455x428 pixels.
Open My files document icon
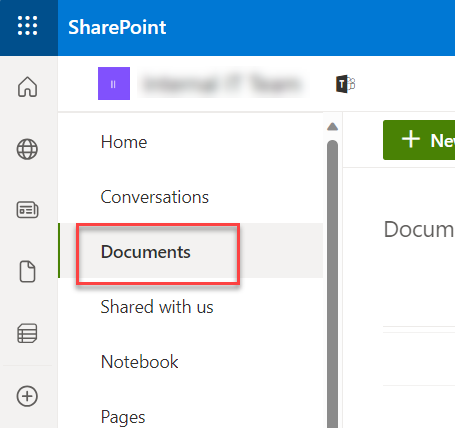click(27, 271)
